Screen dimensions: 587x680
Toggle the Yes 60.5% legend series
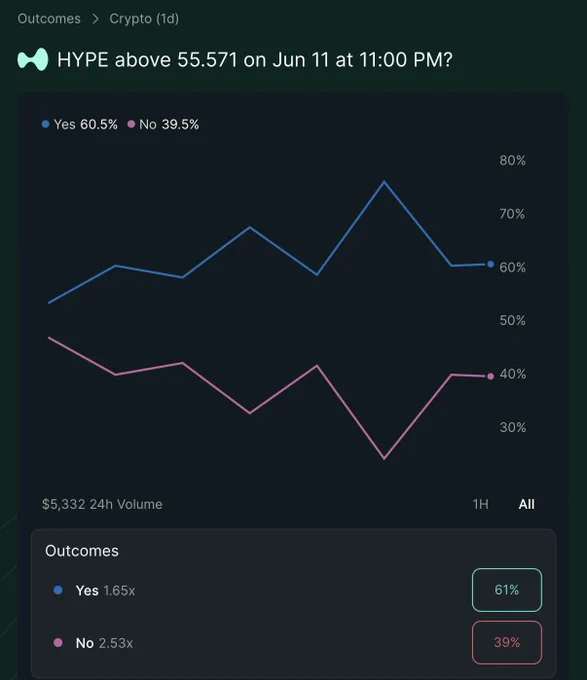(80, 124)
